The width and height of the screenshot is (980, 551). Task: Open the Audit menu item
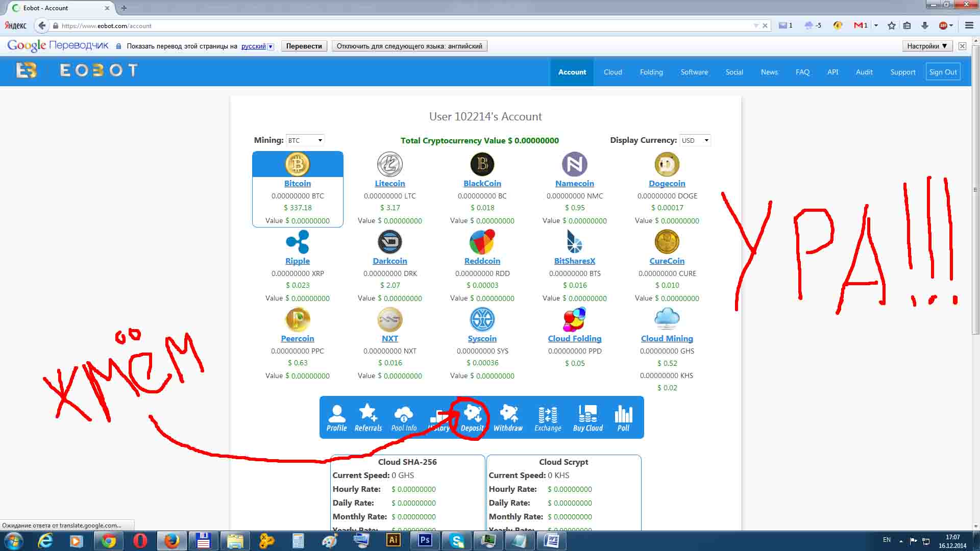tap(864, 72)
